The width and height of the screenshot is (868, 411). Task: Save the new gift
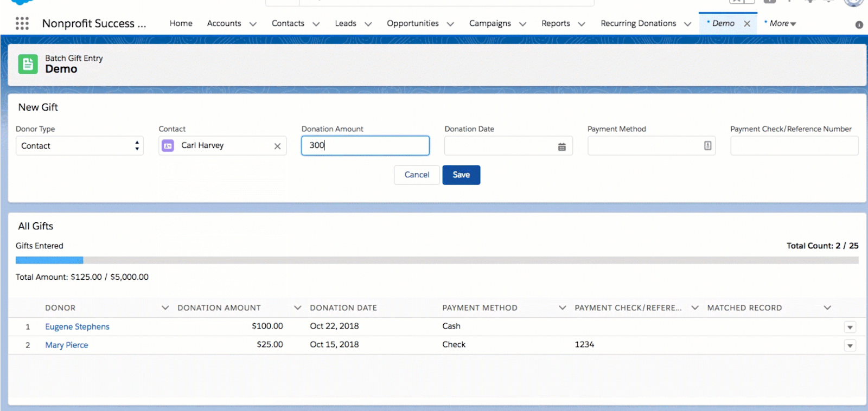461,175
